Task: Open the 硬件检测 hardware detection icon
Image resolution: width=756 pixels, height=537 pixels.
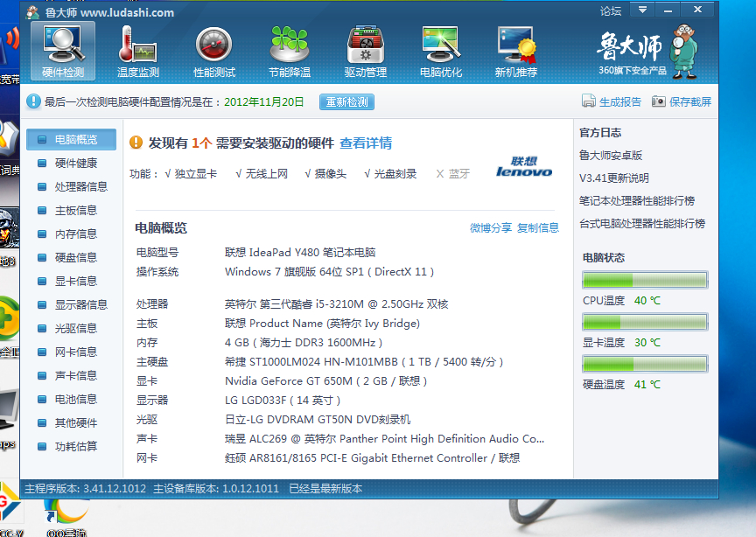Action: pos(63,51)
